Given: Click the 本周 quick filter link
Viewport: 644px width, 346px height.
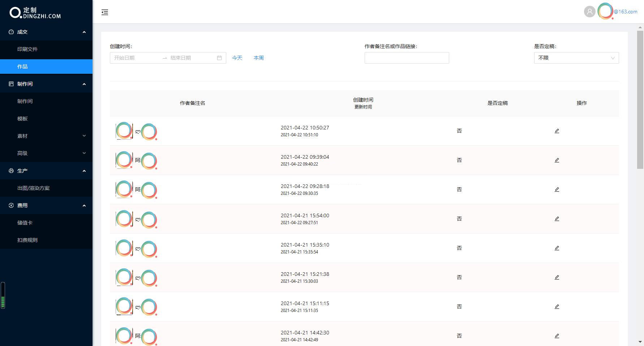Looking at the screenshot, I should tap(259, 58).
